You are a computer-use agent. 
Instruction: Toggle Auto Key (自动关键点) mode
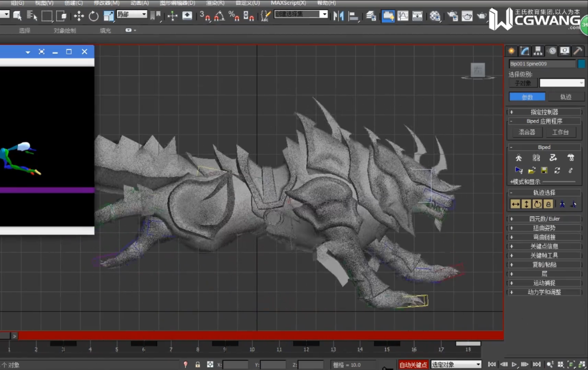(413, 364)
